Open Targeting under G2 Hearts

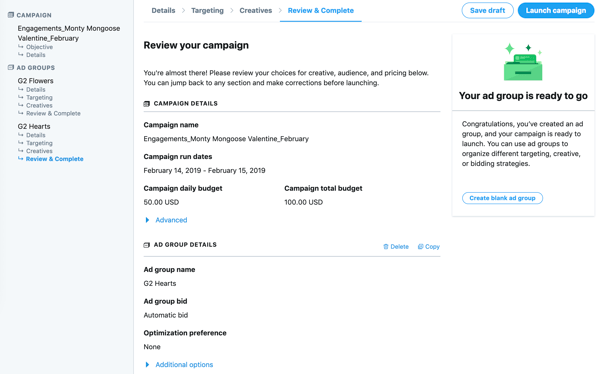point(39,143)
